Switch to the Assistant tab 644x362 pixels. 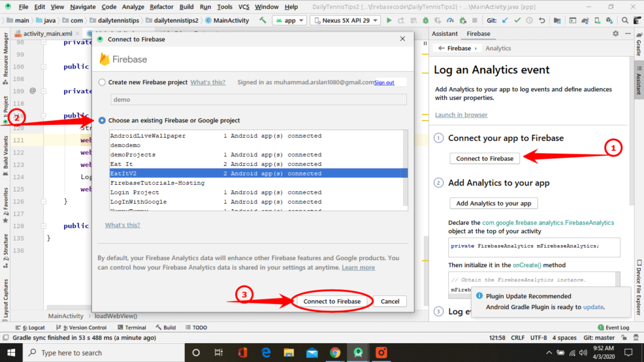[445, 33]
